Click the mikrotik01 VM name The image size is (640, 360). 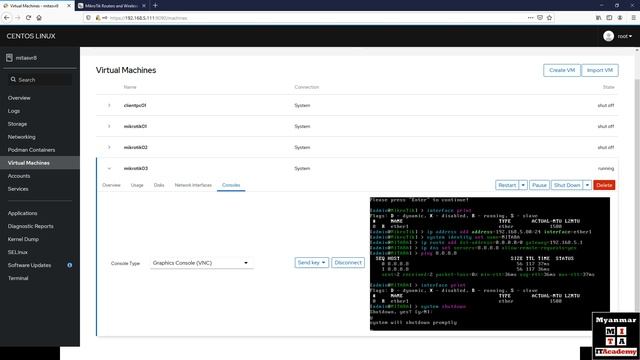point(135,126)
